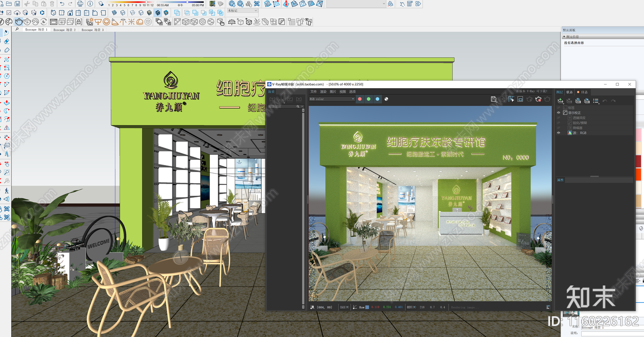Switch to Enscape 场景 2 scene tab

pyautogui.click(x=64, y=30)
